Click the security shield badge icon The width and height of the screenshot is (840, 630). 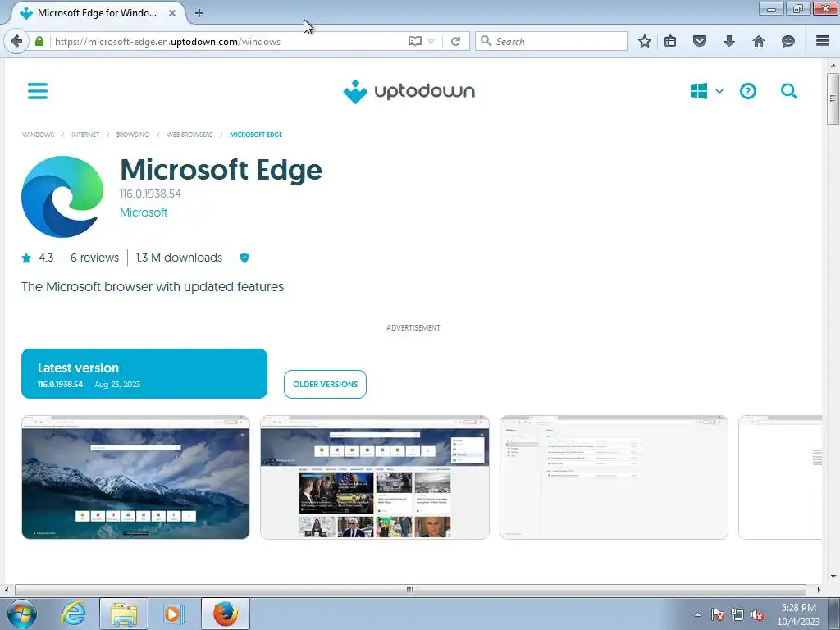coord(244,258)
